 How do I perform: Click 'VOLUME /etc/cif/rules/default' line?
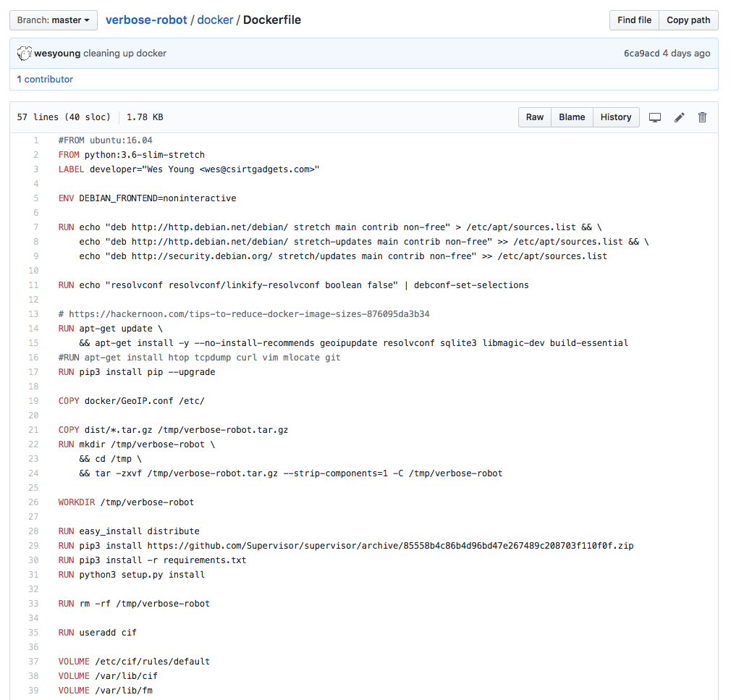135,662
